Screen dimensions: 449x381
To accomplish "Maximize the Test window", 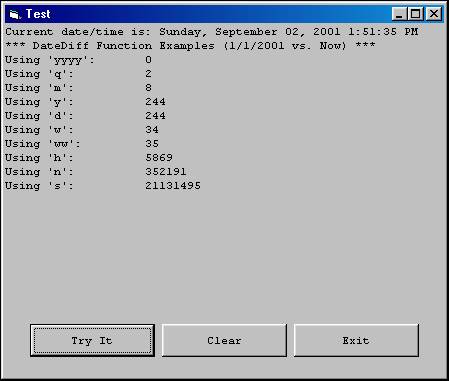I will tap(415, 14).
